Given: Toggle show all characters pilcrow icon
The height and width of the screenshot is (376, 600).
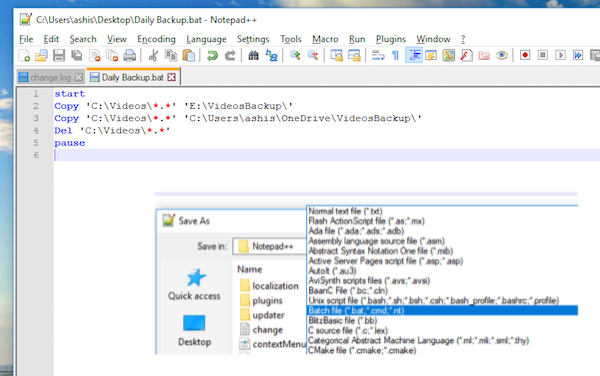Looking at the screenshot, I should (395, 55).
